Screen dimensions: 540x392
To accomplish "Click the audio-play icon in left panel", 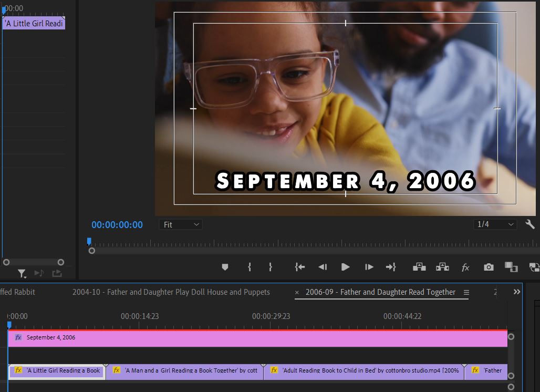I will coord(39,273).
